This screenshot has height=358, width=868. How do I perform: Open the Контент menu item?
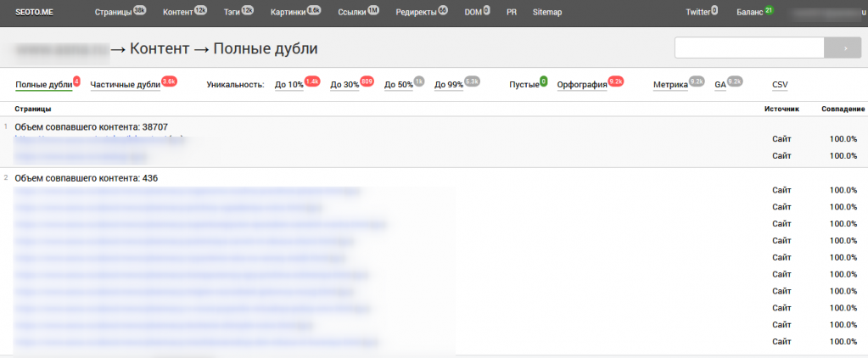(x=178, y=13)
